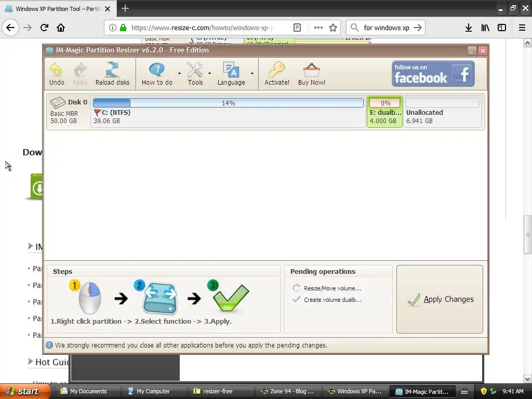Show site information in the address bar
This screenshot has height=399, width=532.
pos(112,28)
